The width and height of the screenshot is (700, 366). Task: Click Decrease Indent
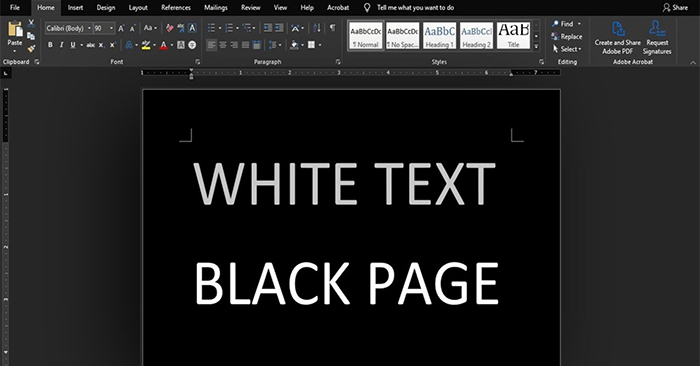267,28
